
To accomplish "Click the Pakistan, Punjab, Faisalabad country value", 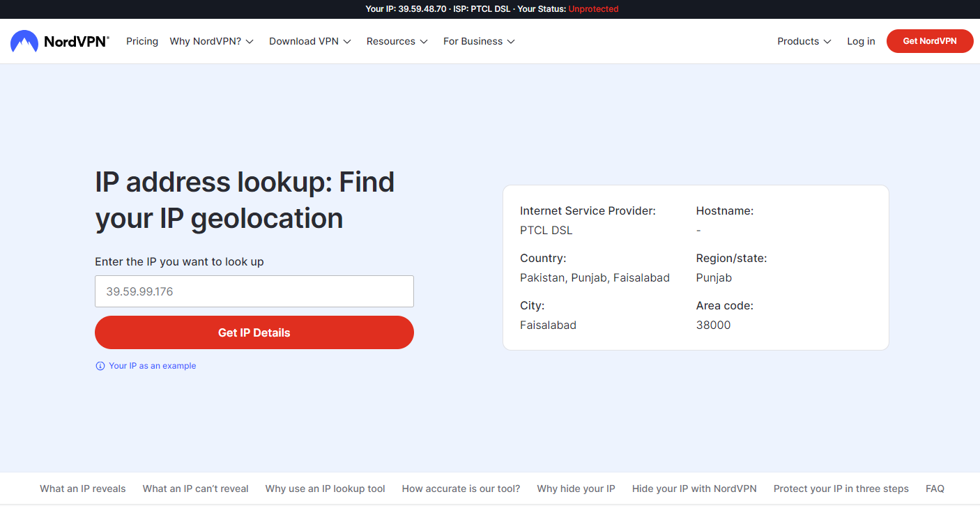I will [595, 277].
